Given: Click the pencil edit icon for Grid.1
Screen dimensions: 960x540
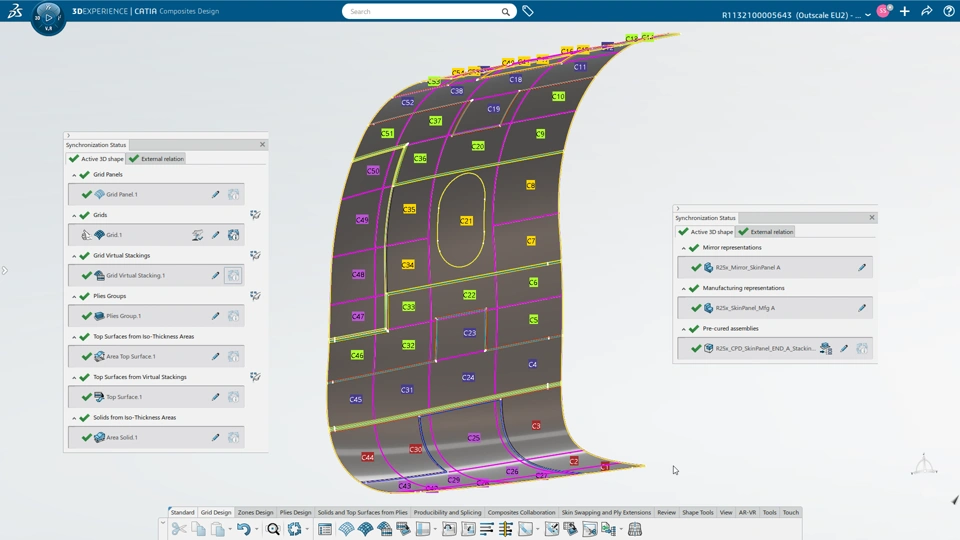Looking at the screenshot, I should pyautogui.click(x=216, y=234).
